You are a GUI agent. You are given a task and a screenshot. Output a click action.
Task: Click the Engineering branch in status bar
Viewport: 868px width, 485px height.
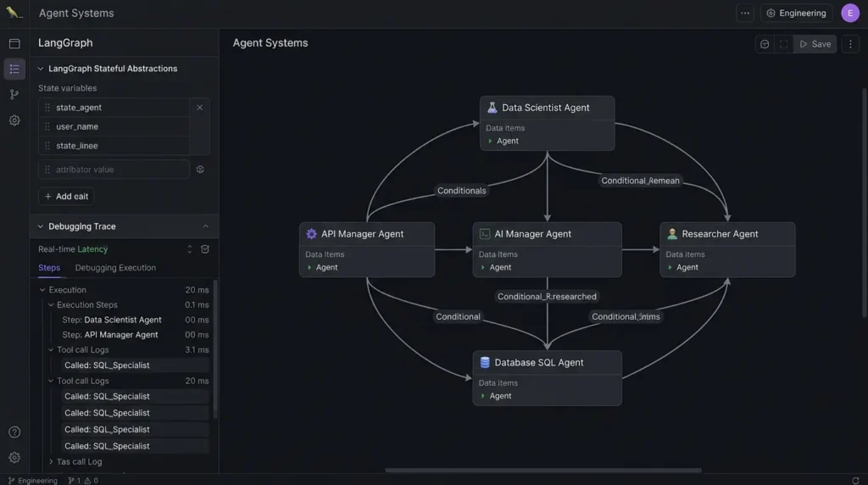33,481
